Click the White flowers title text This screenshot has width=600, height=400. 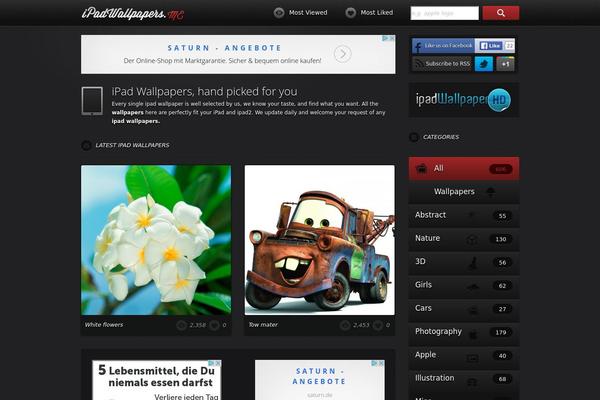[104, 325]
